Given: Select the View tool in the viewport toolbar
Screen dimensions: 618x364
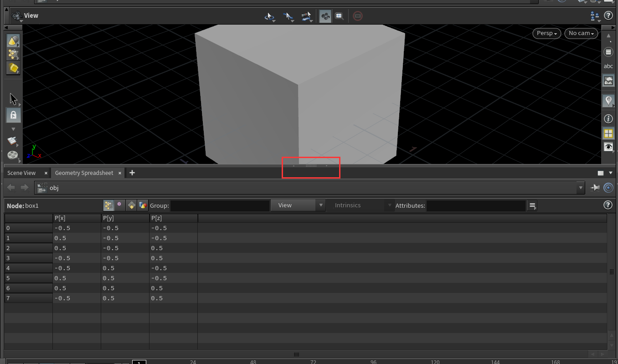Looking at the screenshot, I should pos(270,16).
